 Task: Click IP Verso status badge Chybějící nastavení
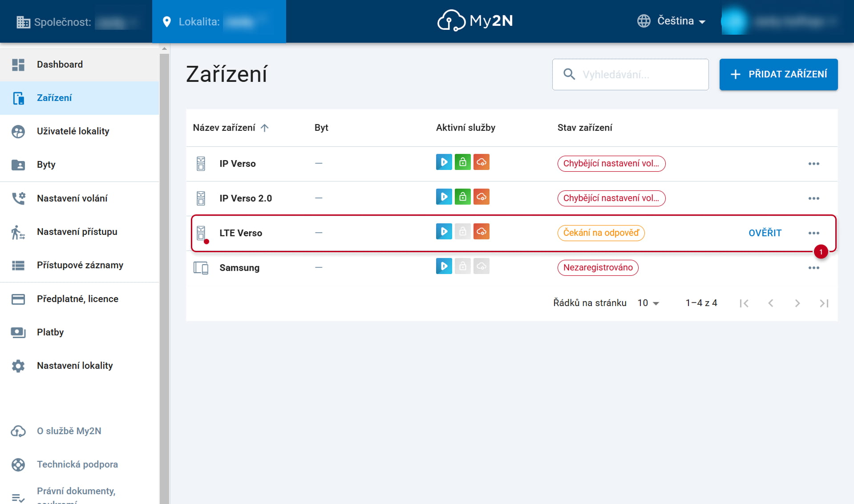611,164
